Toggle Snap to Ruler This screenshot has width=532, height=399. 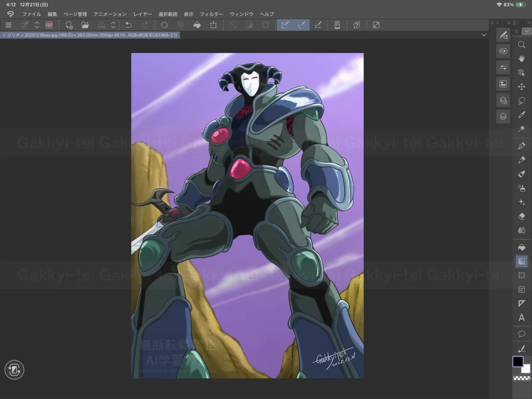(x=285, y=25)
